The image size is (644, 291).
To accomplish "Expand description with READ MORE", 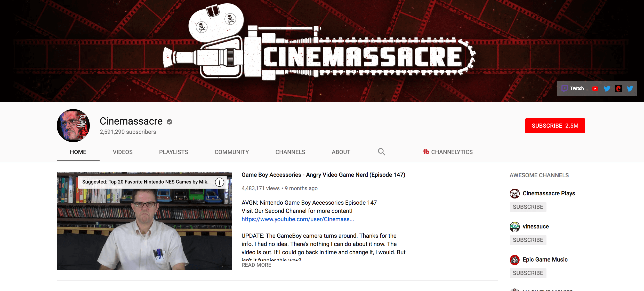I will tap(256, 265).
